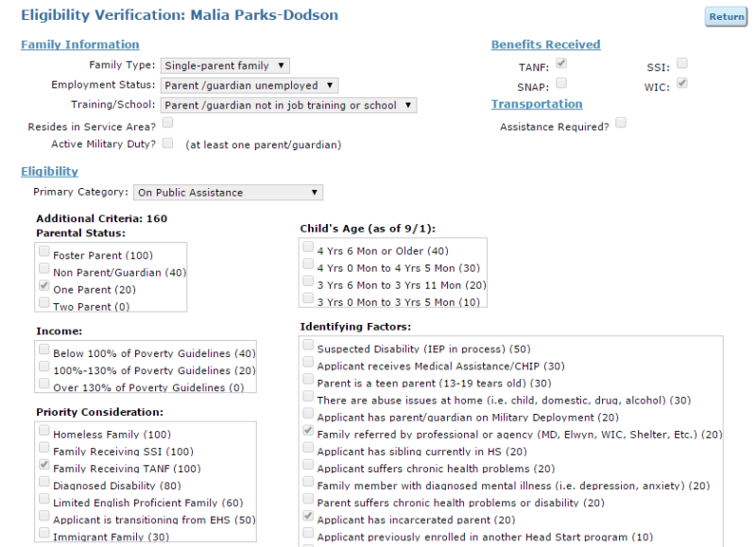Screen dimensions: 756x547
Task: Enable the SNAP checkbox
Action: [x=561, y=82]
